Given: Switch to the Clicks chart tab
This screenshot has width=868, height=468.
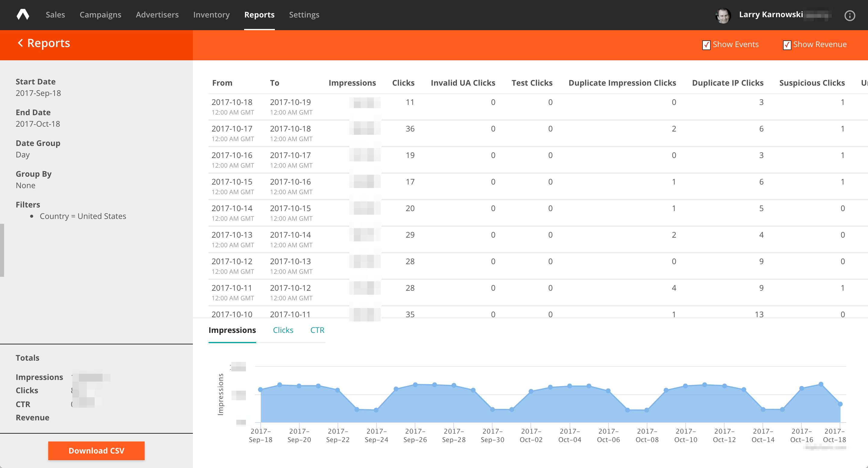Looking at the screenshot, I should click(x=283, y=330).
